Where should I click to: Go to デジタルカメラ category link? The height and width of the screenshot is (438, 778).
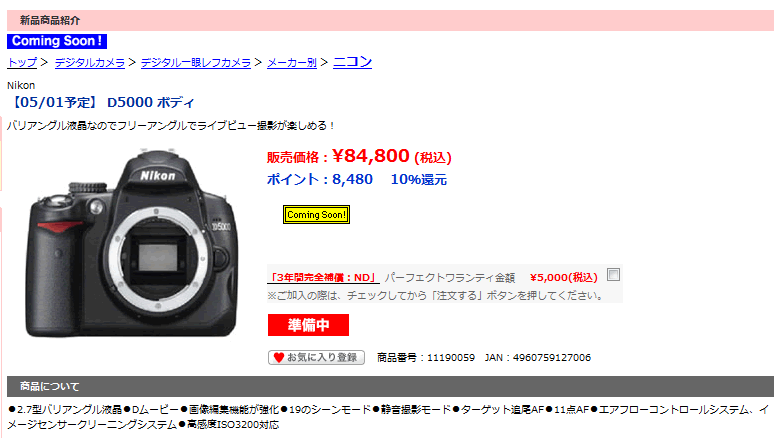pos(90,63)
